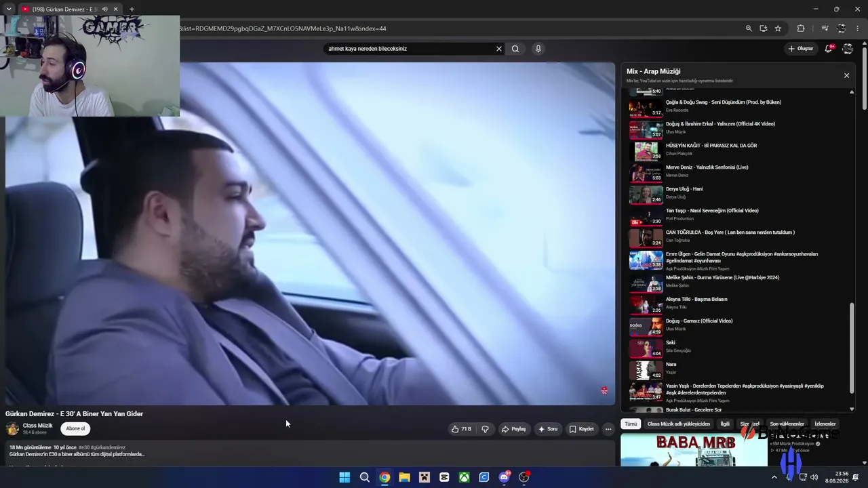This screenshot has width=868, height=488.
Task: Click the install app icon in address bar
Action: (764, 28)
